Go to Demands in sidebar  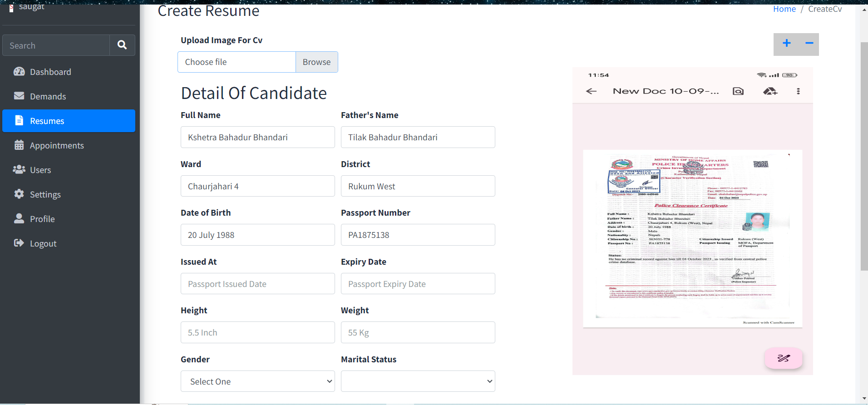pyautogui.click(x=48, y=96)
